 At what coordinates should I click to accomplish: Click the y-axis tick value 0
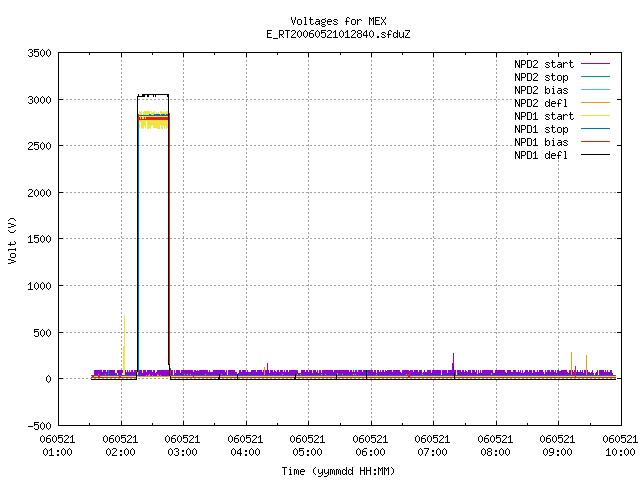point(49,380)
